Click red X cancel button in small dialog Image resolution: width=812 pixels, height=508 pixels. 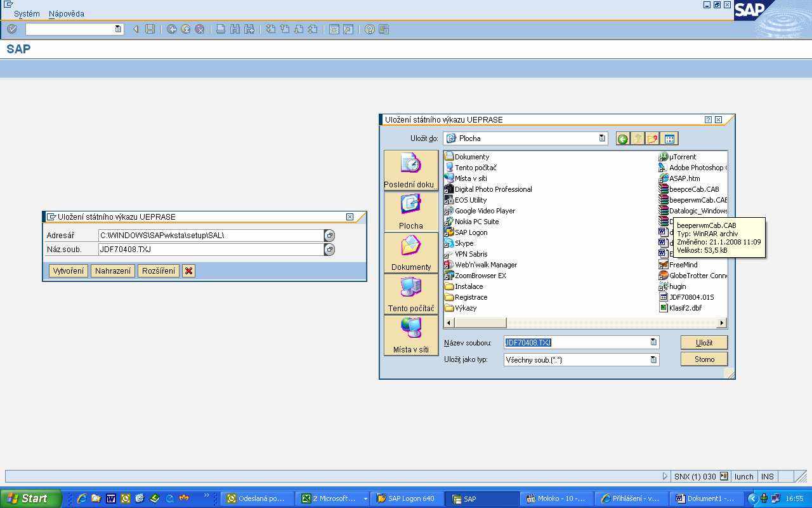coord(188,271)
